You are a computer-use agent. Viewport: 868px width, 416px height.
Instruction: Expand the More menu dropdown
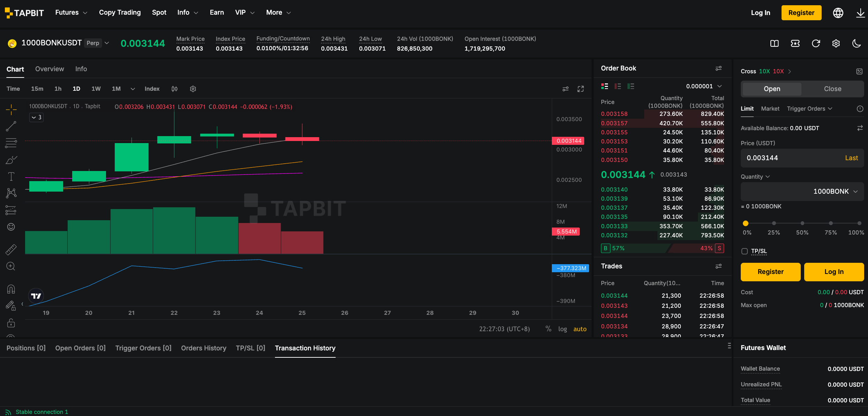[278, 13]
